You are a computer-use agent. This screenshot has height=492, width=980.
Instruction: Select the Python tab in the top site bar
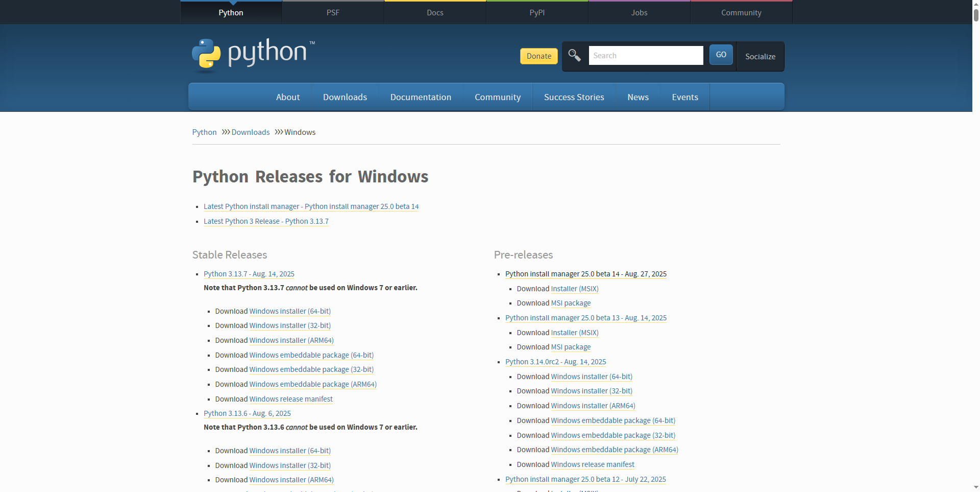[231, 12]
